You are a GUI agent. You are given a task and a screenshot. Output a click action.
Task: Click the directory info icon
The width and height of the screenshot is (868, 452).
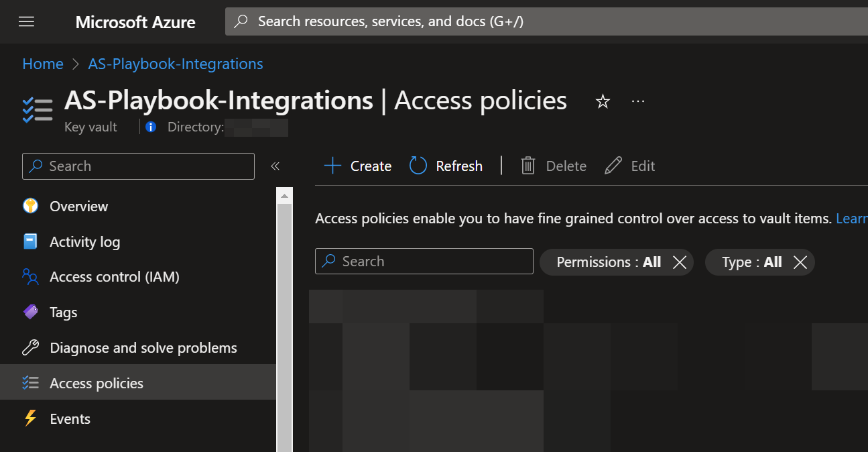point(151,127)
